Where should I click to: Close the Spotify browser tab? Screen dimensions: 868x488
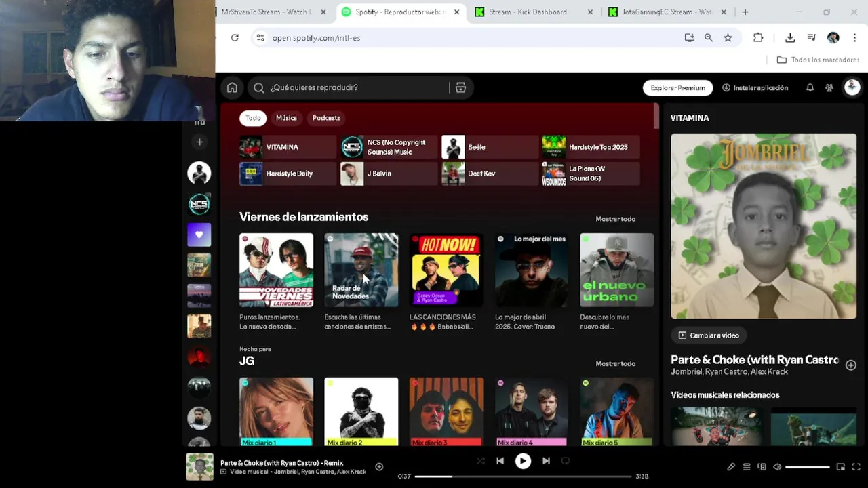coord(456,12)
